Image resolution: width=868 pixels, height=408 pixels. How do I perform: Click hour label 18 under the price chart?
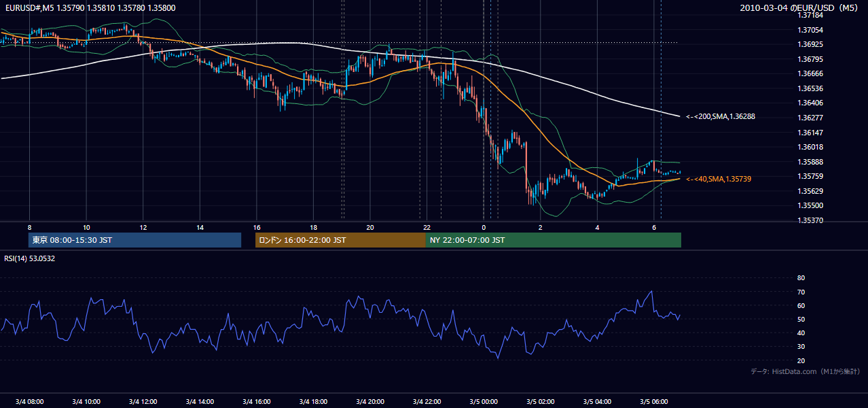313,227
